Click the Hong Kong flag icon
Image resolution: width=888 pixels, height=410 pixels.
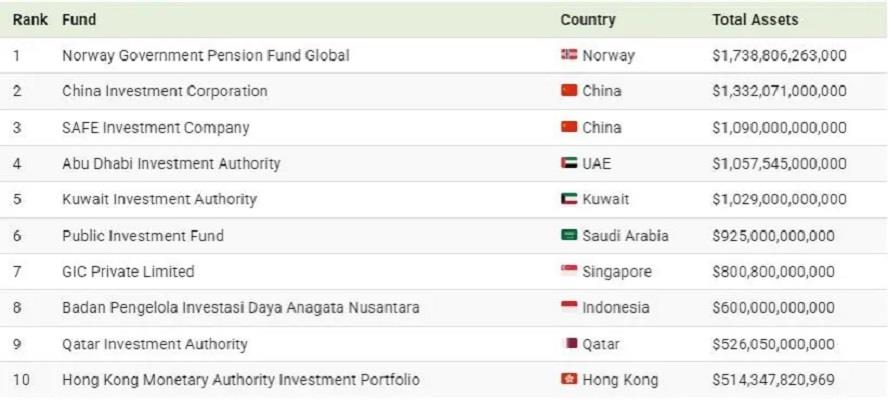click(x=569, y=380)
